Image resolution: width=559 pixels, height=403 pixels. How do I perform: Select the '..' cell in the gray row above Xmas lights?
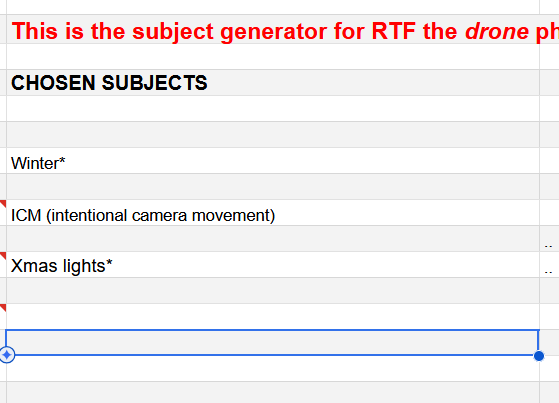click(x=549, y=239)
